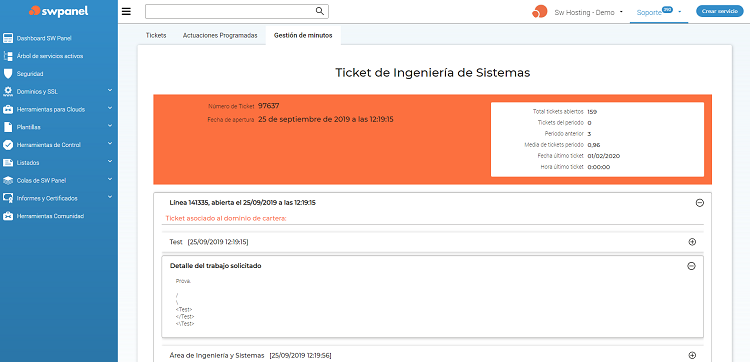The width and height of the screenshot is (750, 362).
Task: Collapse Detalle del trabajo solicitado section
Action: tap(691, 266)
